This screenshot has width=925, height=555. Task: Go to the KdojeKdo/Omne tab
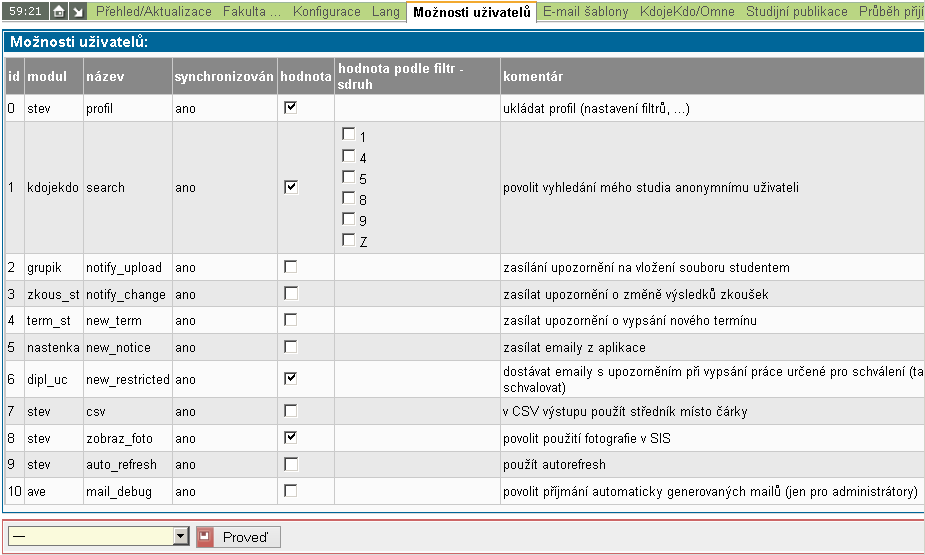click(x=687, y=12)
